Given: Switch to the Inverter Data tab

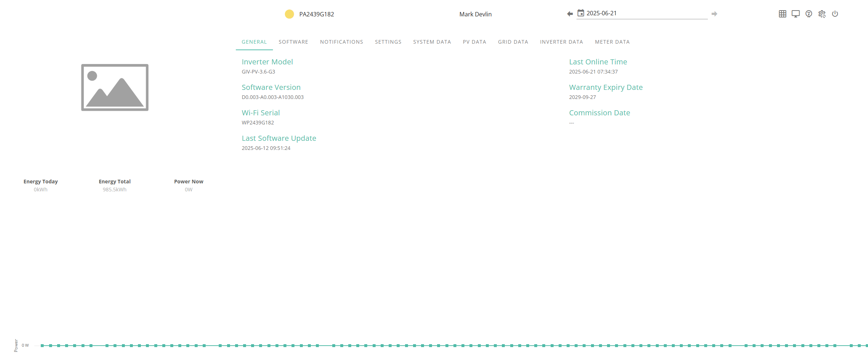Looking at the screenshot, I should point(561,42).
